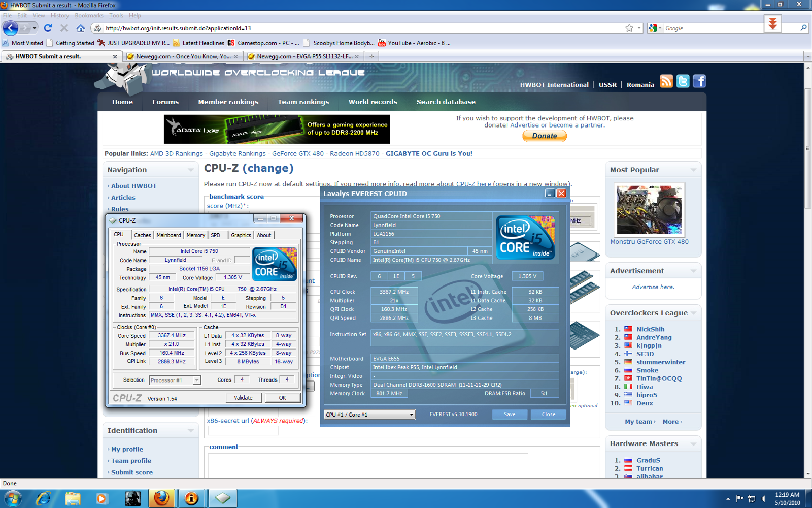Open the CPU #1 / Core #1 dropdown in EVEREST

click(x=369, y=415)
